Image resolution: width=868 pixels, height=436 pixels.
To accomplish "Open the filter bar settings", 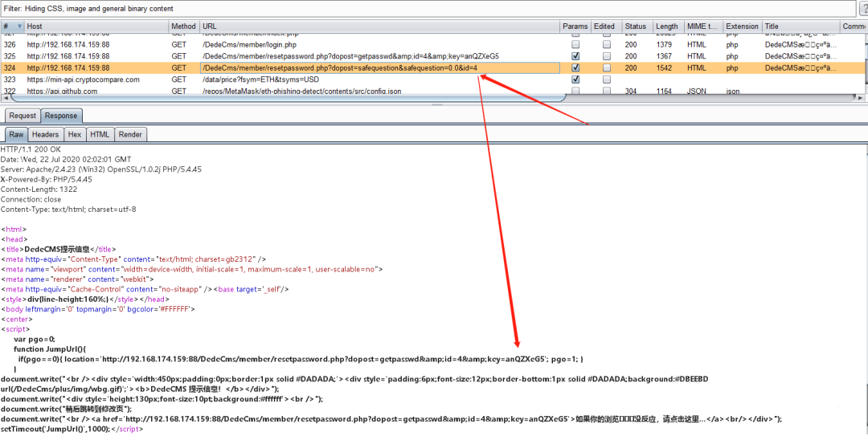I will coord(426,8).
